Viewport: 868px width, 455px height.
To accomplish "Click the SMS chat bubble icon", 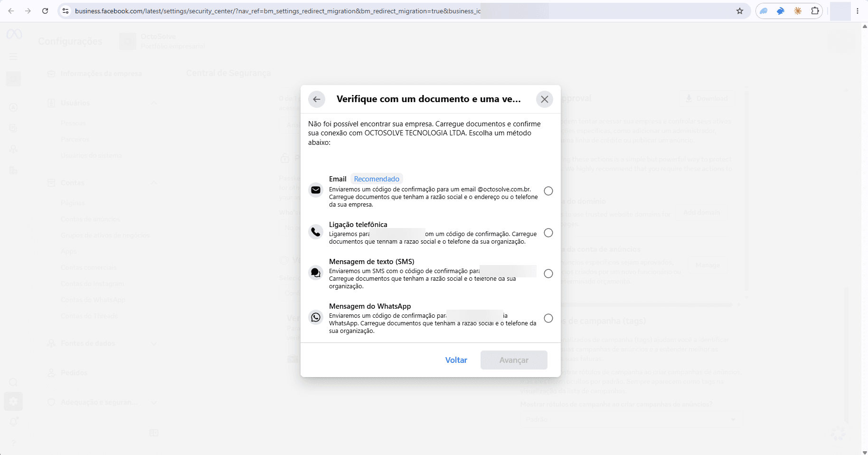I will click(x=316, y=273).
